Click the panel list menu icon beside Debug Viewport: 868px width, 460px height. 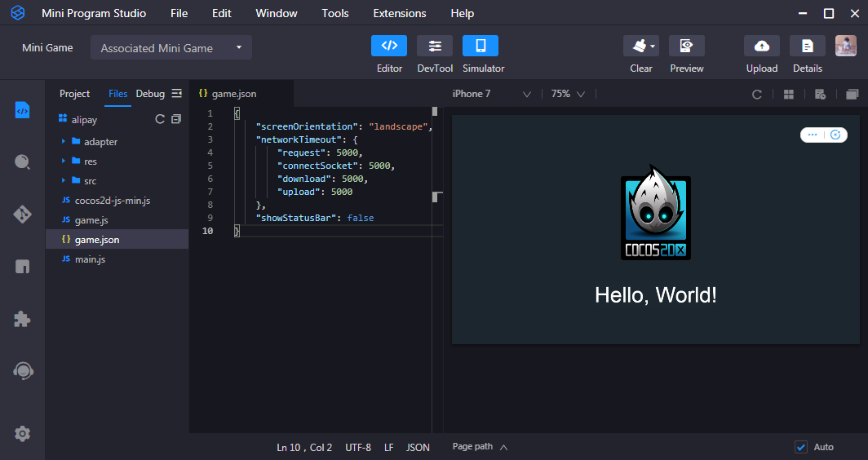click(176, 94)
